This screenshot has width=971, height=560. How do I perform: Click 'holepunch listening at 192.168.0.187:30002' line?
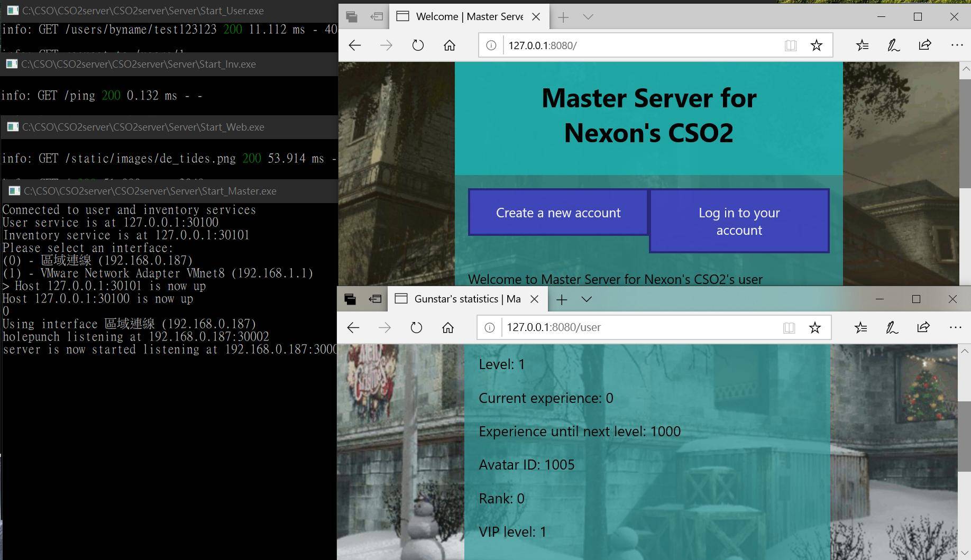(x=136, y=337)
